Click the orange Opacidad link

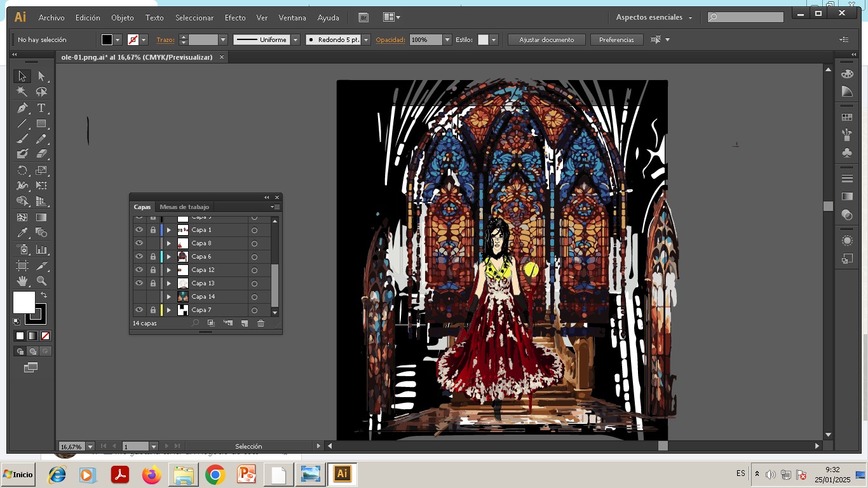(390, 39)
